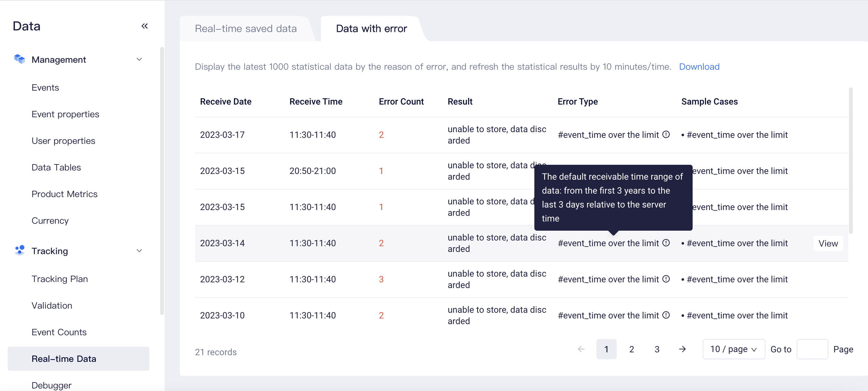Switch to Real-time saved data tab
The image size is (868, 391).
[x=246, y=29]
